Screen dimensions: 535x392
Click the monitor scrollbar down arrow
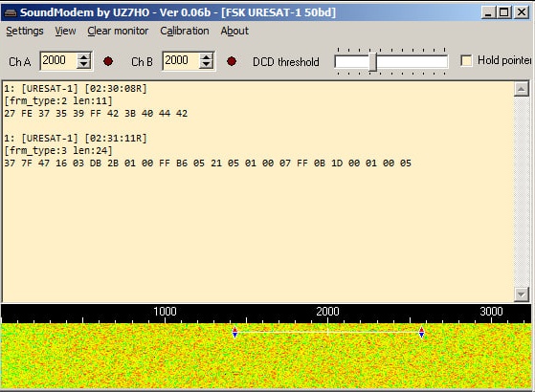[522, 294]
